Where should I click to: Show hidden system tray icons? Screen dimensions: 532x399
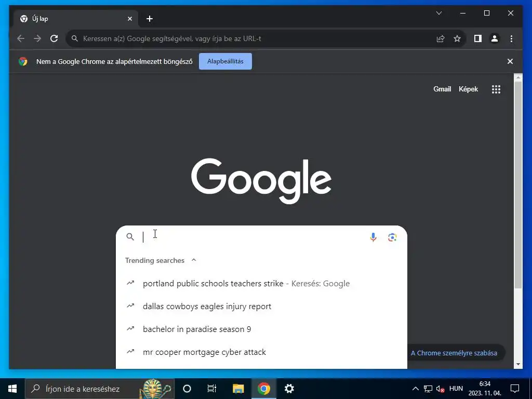pyautogui.click(x=415, y=389)
